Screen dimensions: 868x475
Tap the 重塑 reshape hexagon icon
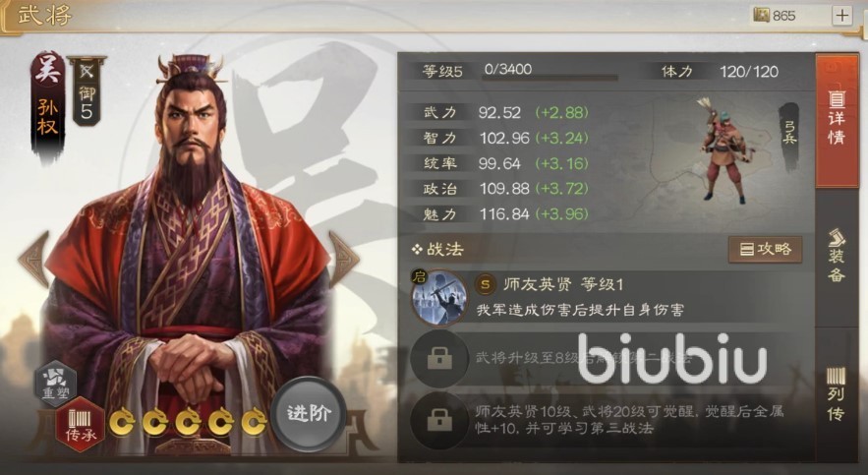[55, 384]
